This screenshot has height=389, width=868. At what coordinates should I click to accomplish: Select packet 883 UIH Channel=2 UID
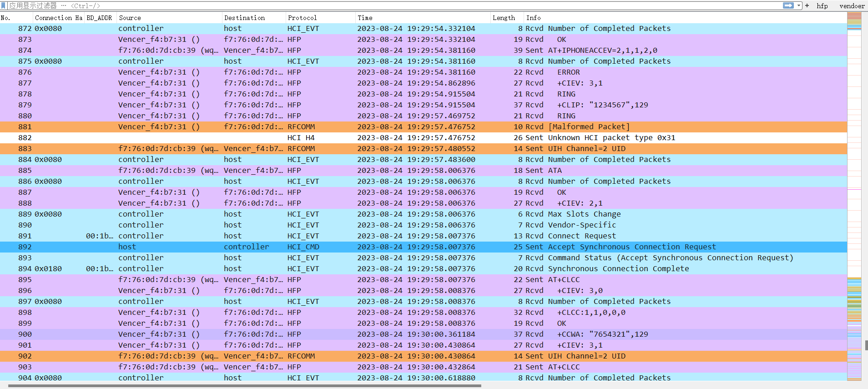(x=423, y=148)
